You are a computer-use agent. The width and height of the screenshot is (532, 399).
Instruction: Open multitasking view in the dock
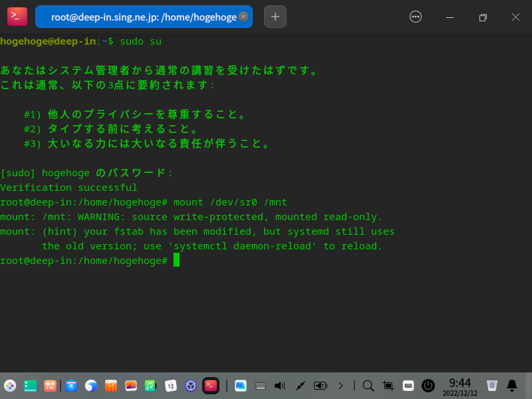click(x=51, y=386)
